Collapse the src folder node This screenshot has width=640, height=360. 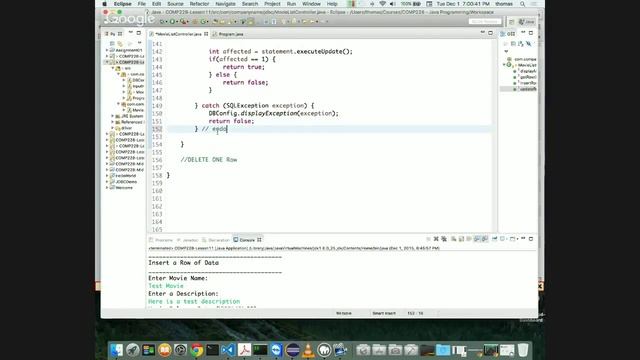pyautogui.click(x=113, y=68)
